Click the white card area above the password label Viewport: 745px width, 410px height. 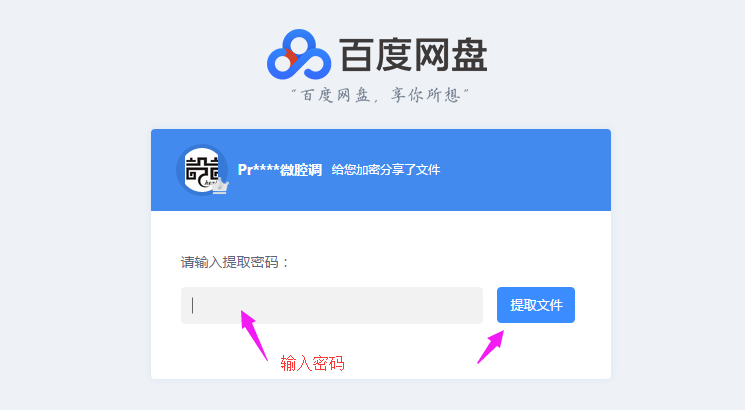tap(381, 232)
